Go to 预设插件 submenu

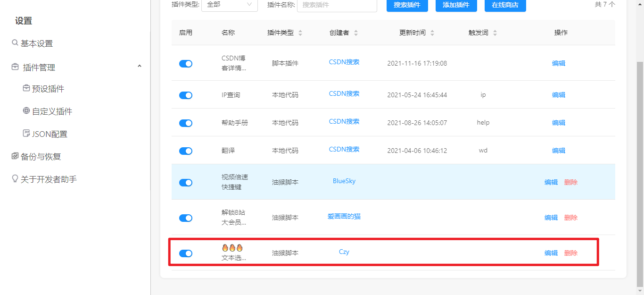coord(48,89)
